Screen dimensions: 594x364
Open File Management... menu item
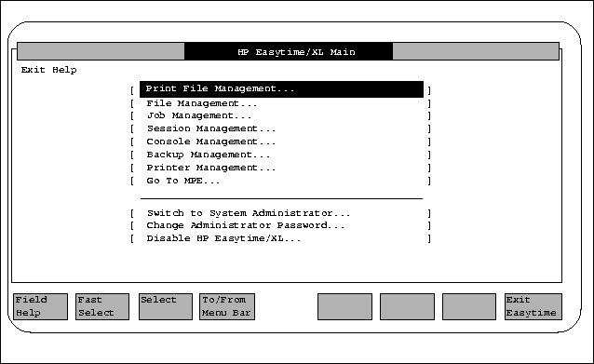click(x=201, y=103)
